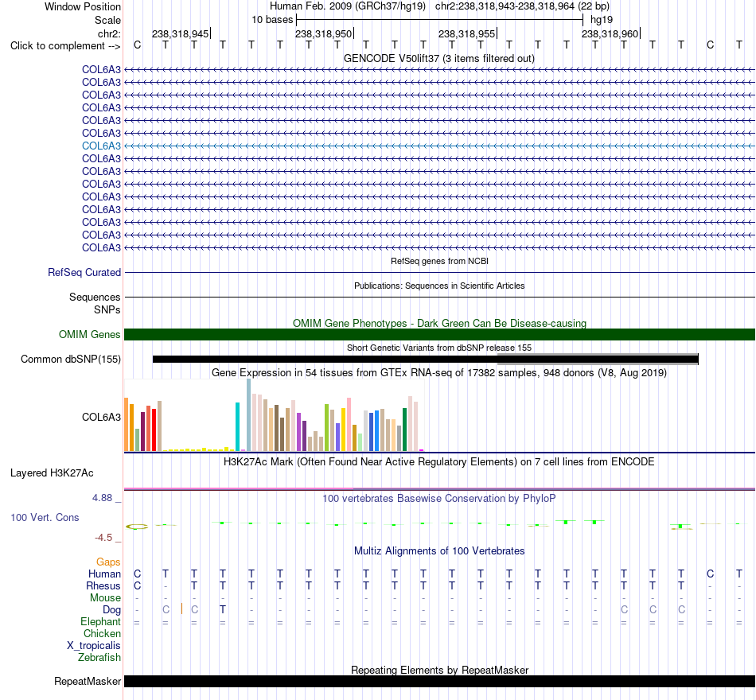Click the Scale track label
The width and height of the screenshot is (756, 700).
107,20
